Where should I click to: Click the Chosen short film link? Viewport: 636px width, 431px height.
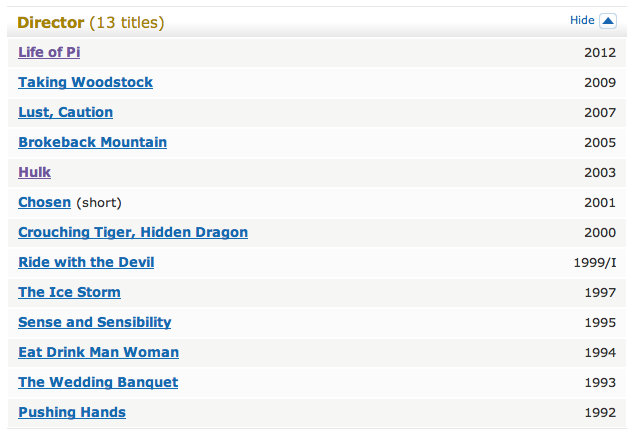click(44, 202)
